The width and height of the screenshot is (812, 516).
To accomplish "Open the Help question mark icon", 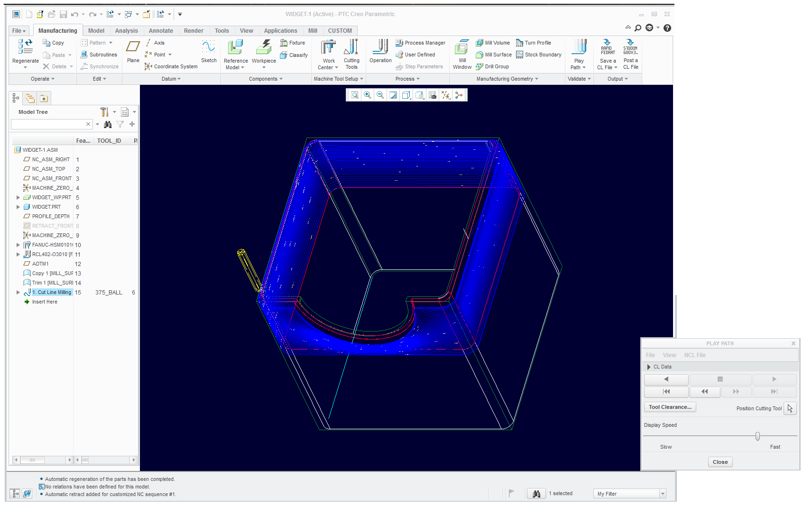I will [667, 28].
